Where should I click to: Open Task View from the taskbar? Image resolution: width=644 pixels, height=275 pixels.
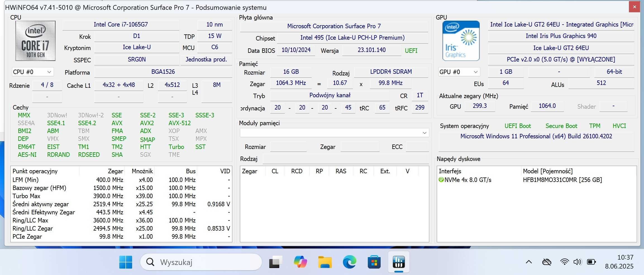[x=276, y=262]
